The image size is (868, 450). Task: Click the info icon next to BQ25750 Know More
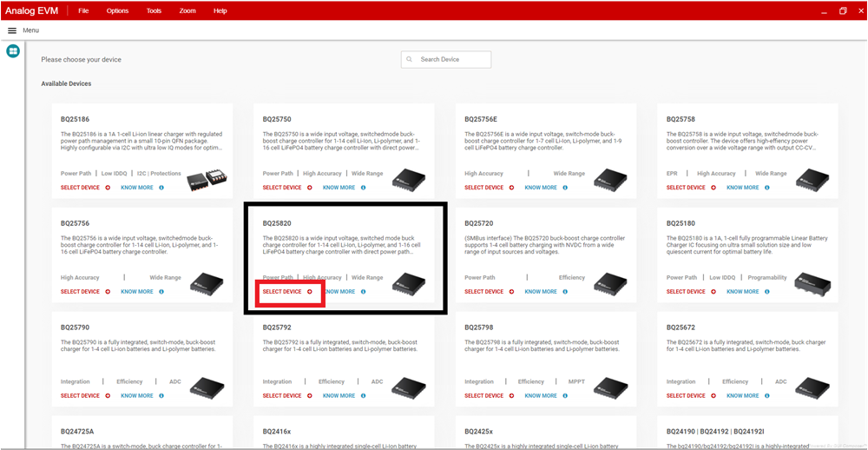point(363,188)
